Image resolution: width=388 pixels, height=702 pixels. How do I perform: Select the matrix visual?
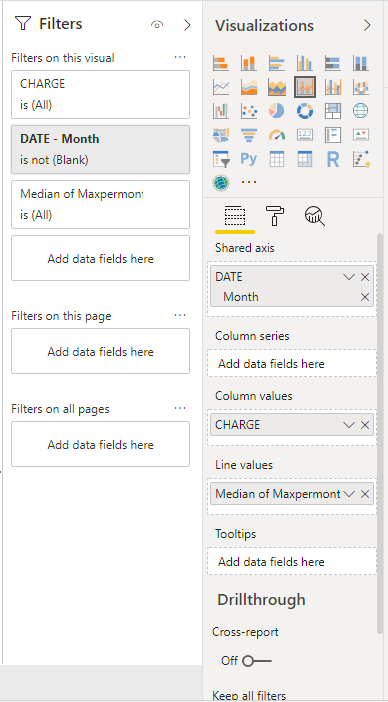point(305,158)
